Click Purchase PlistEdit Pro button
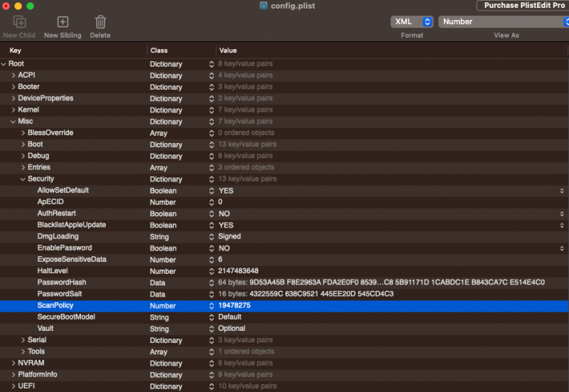Screen dimensions: 569x392 coord(523,6)
